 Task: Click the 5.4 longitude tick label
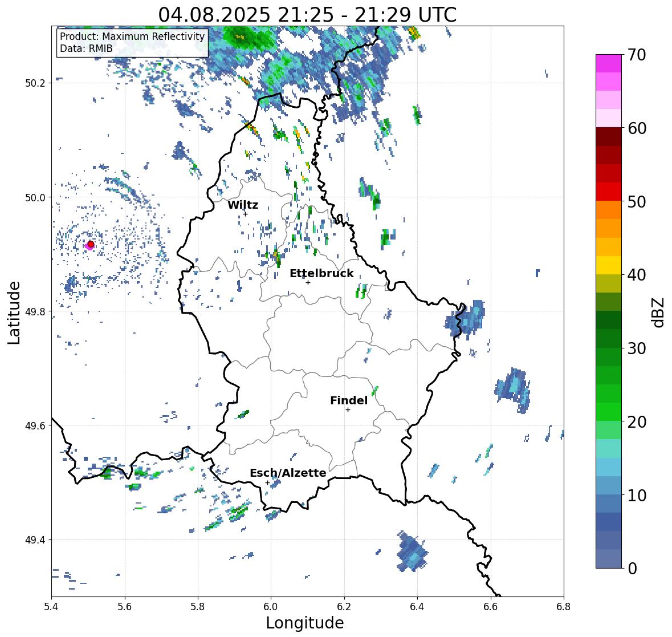point(51,606)
